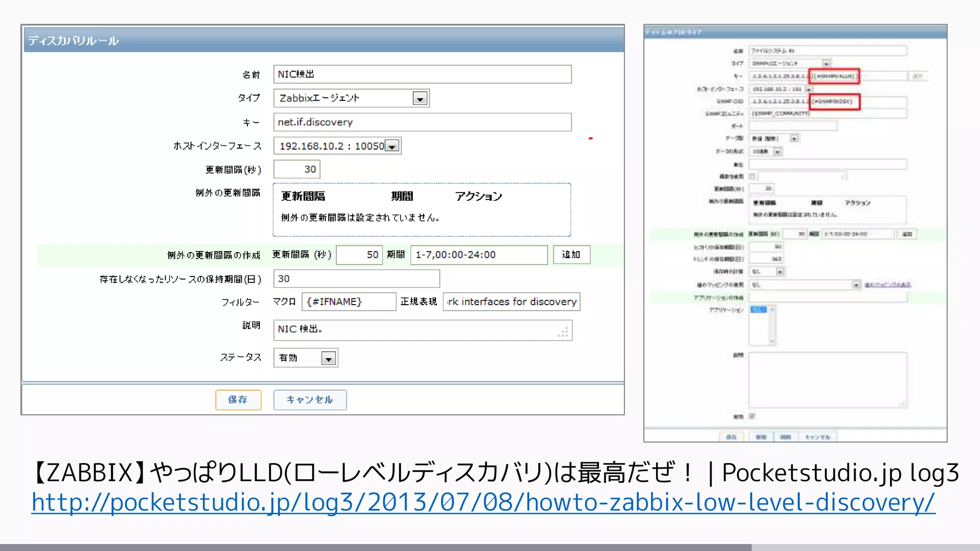Click the キャンセル button in item prototype form
980x551 pixels.
pos(818,437)
